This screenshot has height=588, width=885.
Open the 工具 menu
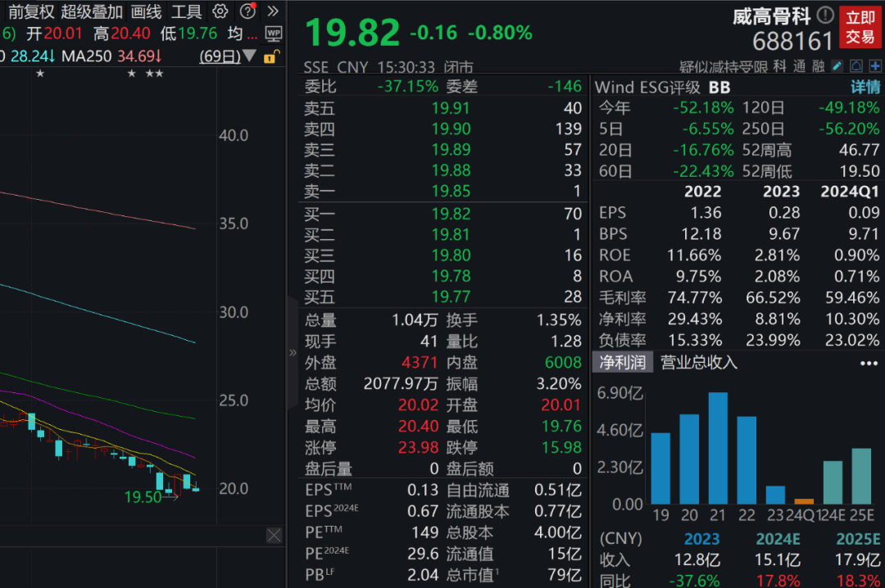pos(186,12)
